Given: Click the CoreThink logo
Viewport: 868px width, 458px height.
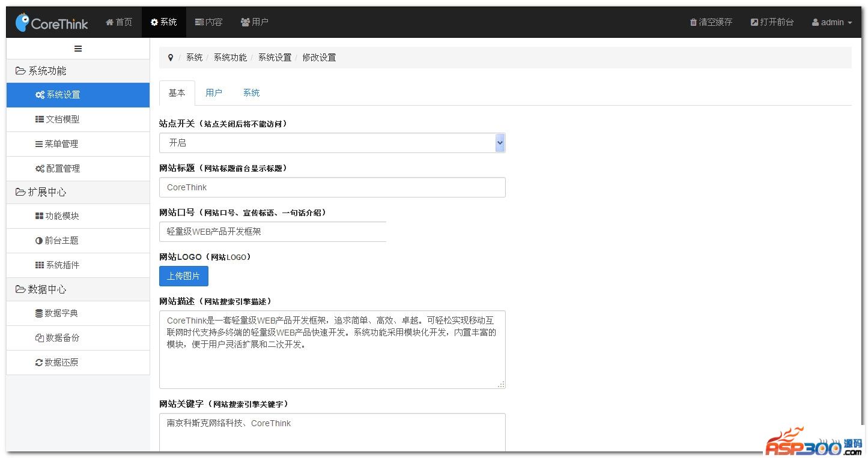Looking at the screenshot, I should coord(52,23).
